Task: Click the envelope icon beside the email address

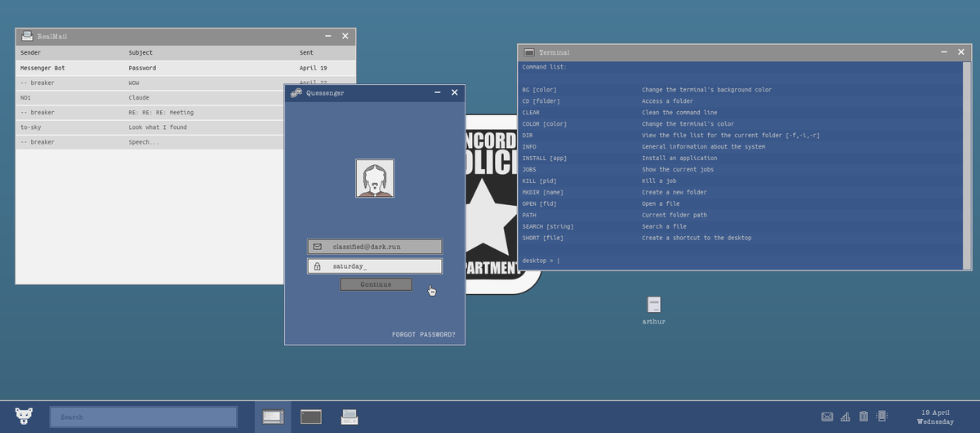Action: pos(317,246)
